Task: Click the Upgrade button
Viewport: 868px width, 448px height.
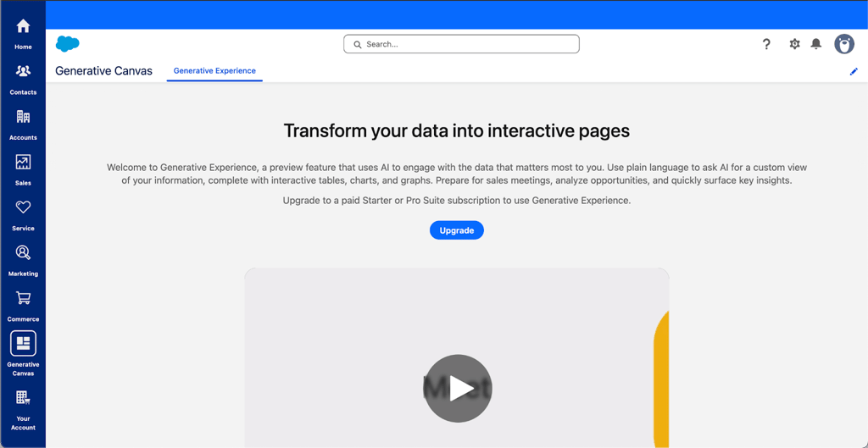Action: pos(457,230)
